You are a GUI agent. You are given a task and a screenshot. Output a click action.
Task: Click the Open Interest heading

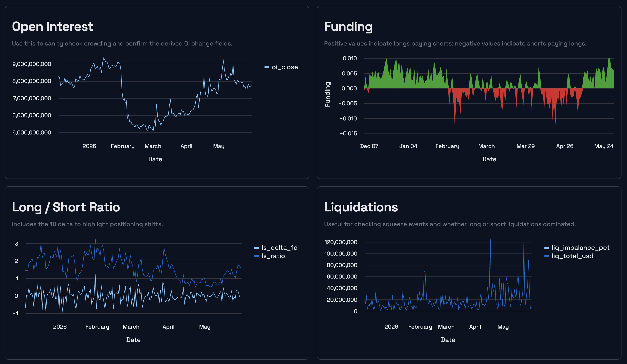52,26
